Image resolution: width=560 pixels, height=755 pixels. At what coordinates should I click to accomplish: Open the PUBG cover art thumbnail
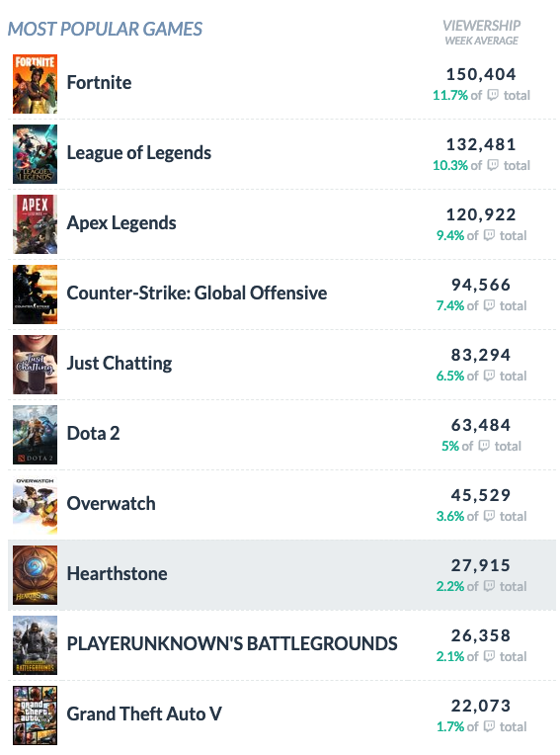pos(35,645)
